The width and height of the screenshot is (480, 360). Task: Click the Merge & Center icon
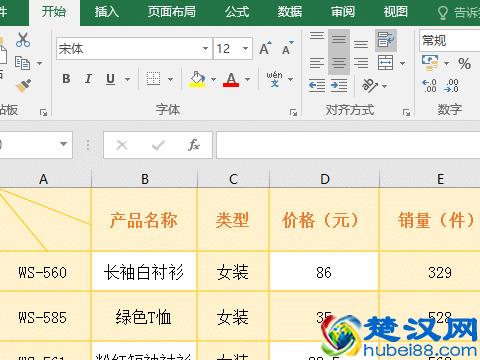tap(386, 63)
